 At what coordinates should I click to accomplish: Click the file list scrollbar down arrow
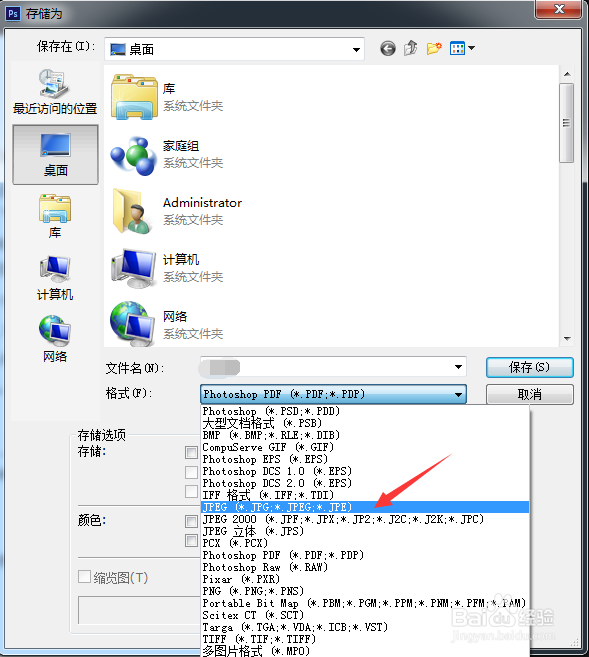pyautogui.click(x=567, y=339)
